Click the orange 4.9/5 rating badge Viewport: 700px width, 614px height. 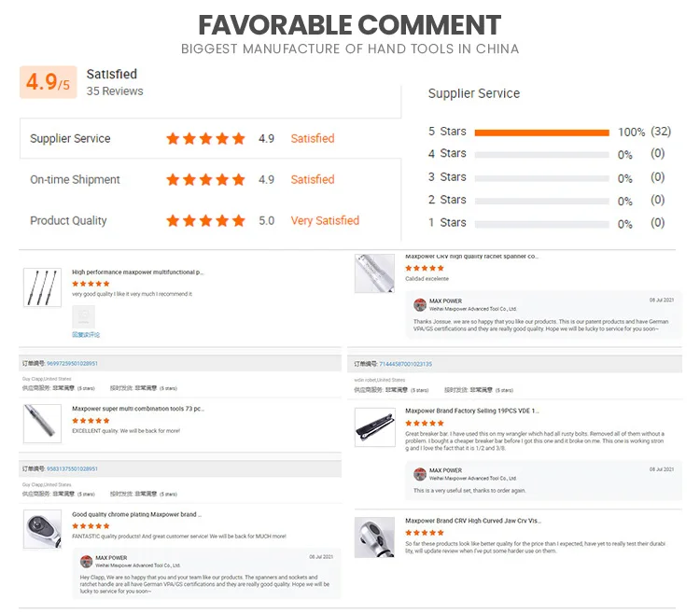tap(48, 83)
